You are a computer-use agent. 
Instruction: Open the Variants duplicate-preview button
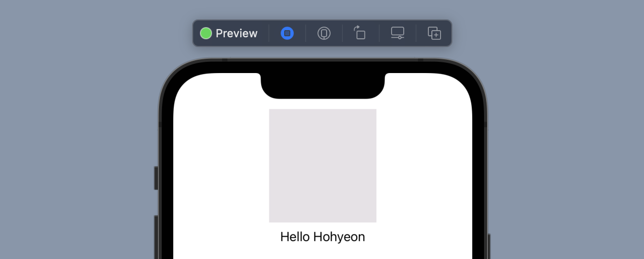[434, 33]
